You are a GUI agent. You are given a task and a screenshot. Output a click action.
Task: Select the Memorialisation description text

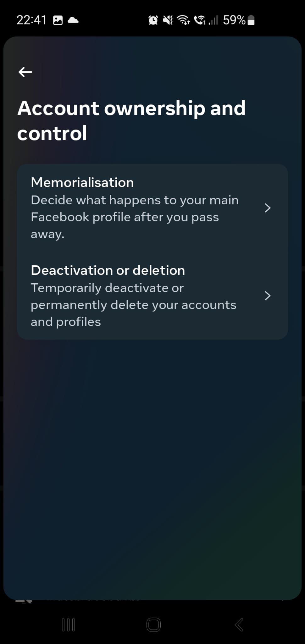[x=135, y=216]
